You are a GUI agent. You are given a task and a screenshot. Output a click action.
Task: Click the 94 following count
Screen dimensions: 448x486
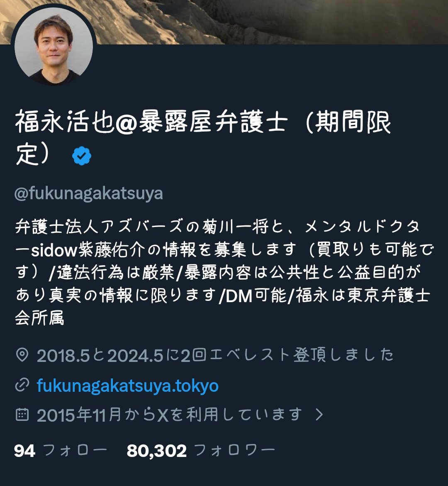(x=24, y=451)
